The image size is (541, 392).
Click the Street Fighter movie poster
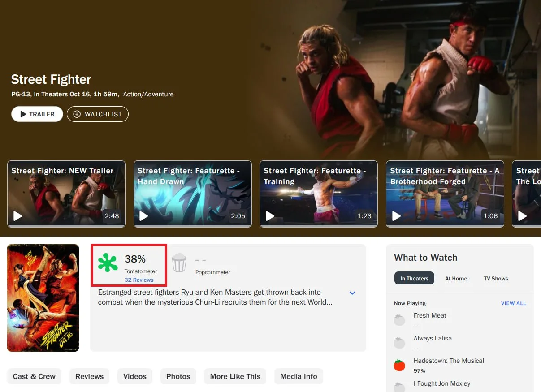coord(43,297)
